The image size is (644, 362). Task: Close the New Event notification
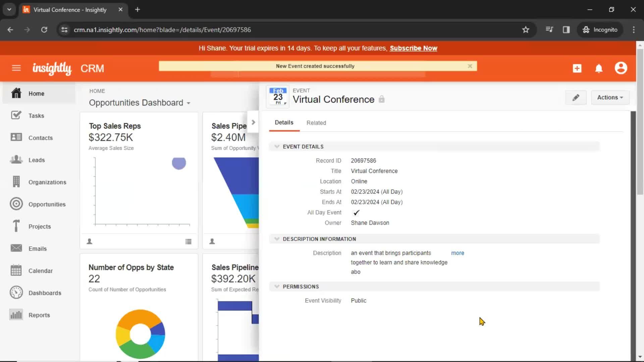pos(470,66)
